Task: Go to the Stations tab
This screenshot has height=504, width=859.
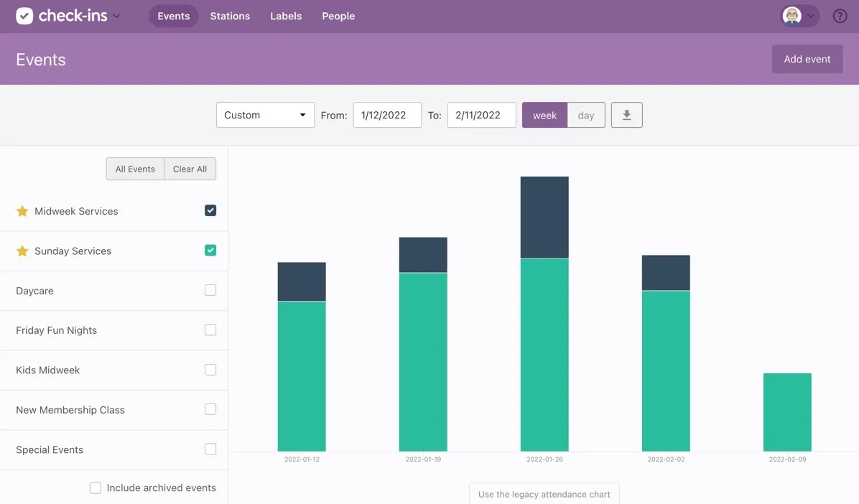Action: [230, 16]
